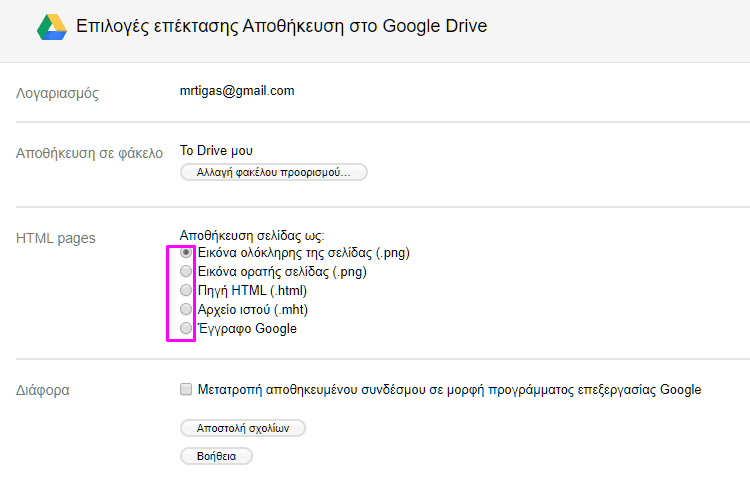Click the 'Το Drive μου' folder text
750x487 pixels.
(x=216, y=151)
